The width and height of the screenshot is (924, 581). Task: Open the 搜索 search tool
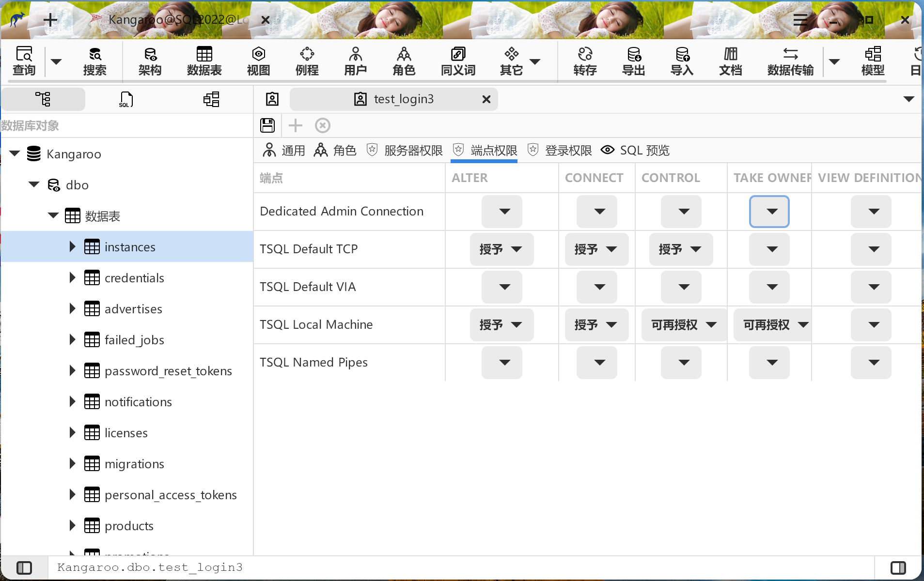click(94, 61)
